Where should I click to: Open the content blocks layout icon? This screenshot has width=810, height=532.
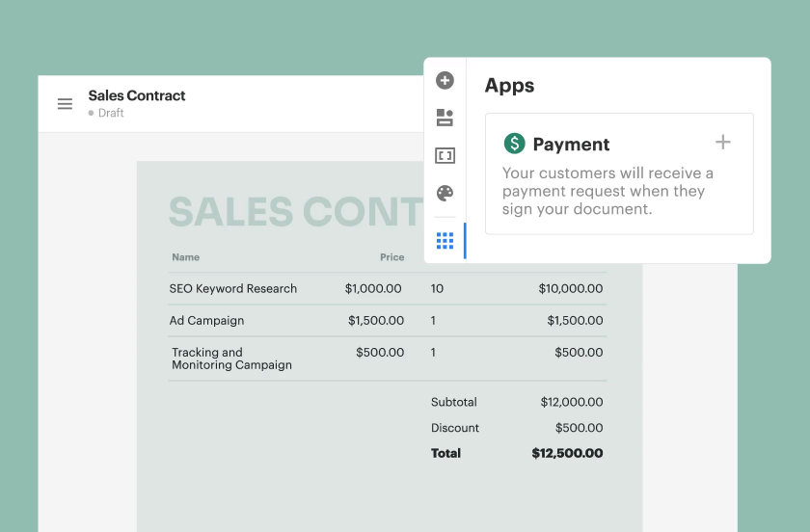[x=445, y=118]
